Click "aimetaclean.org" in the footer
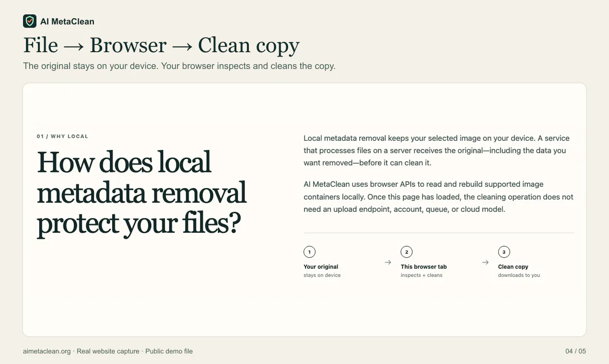The image size is (609, 364). [47, 351]
